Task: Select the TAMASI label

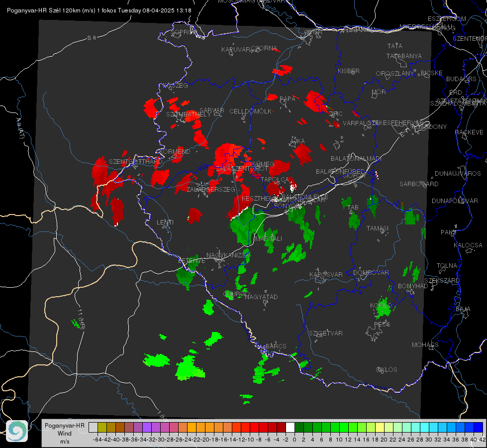Action: 378,228
